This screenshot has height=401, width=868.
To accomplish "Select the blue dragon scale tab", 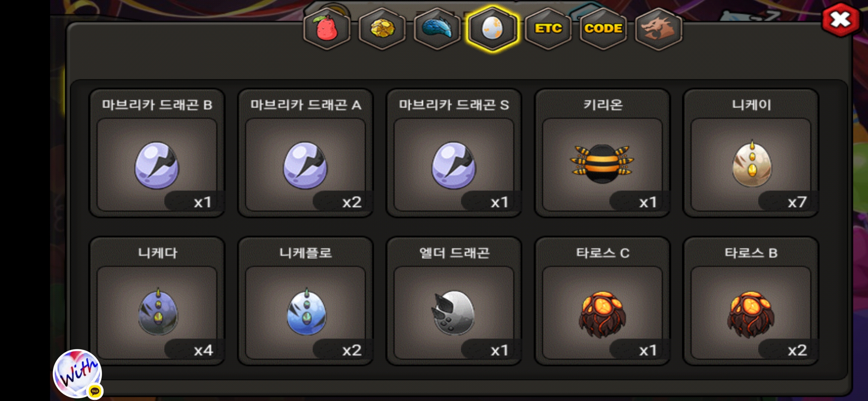I will (437, 29).
